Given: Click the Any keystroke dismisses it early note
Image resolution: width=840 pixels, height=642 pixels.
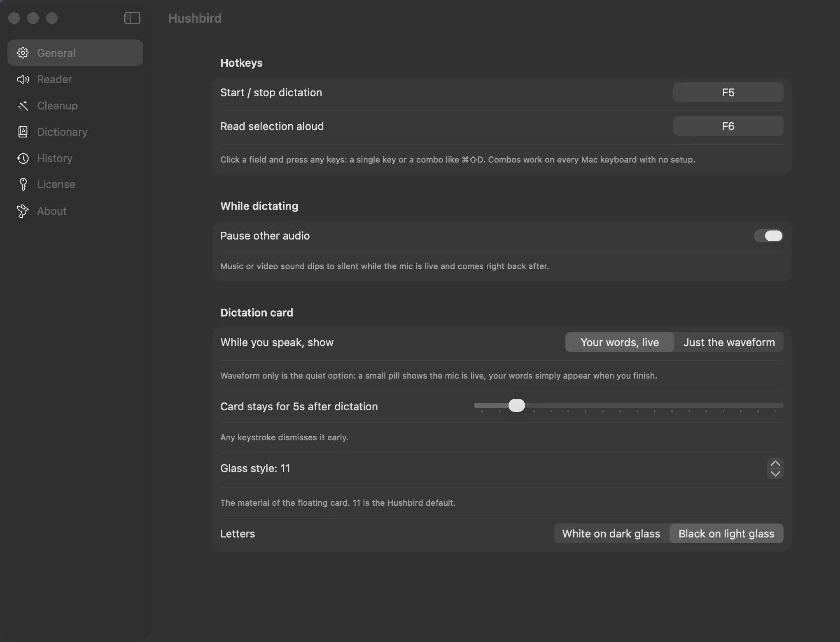Looking at the screenshot, I should tap(284, 437).
